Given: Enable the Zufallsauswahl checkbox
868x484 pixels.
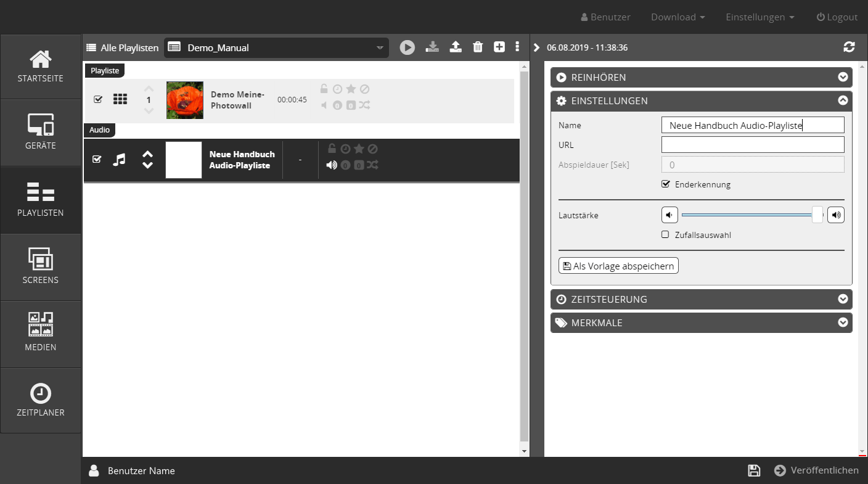Looking at the screenshot, I should point(665,235).
